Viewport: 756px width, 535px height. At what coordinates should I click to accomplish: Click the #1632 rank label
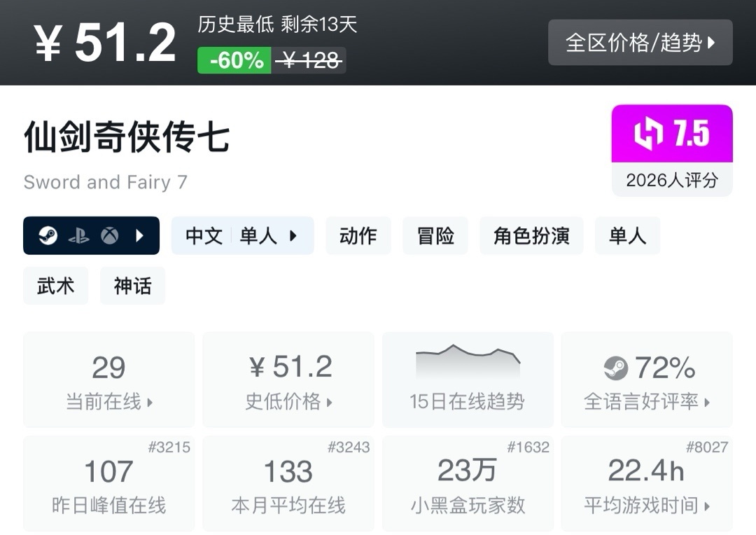pos(528,447)
